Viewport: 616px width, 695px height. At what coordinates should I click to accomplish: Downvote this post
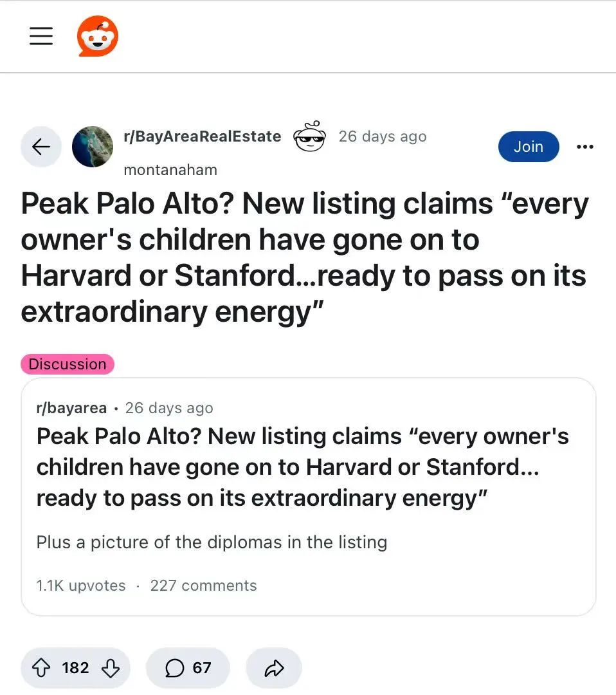pos(110,667)
